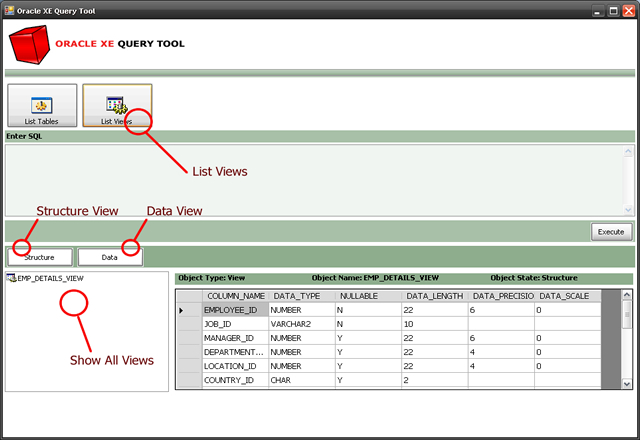Click the Object State: Structure label
This screenshot has width=640, height=440.
[x=534, y=278]
